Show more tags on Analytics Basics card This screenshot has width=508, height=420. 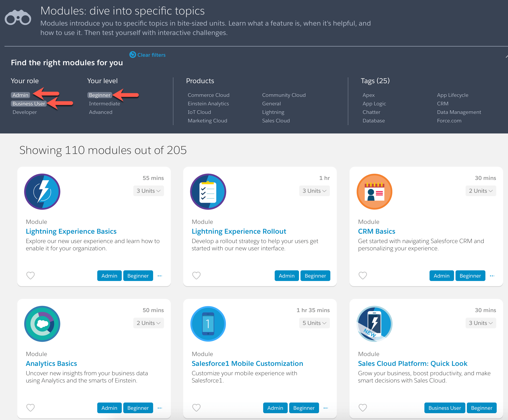pyautogui.click(x=160, y=408)
